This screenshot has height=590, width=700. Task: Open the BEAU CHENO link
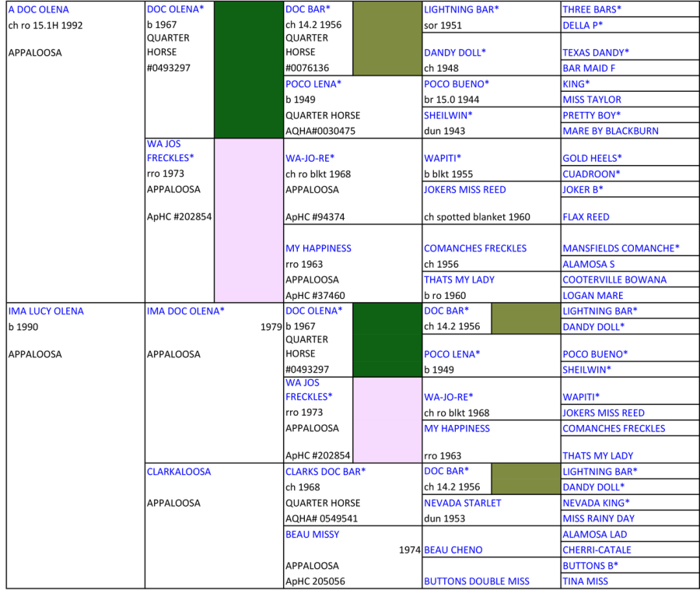pyautogui.click(x=453, y=550)
